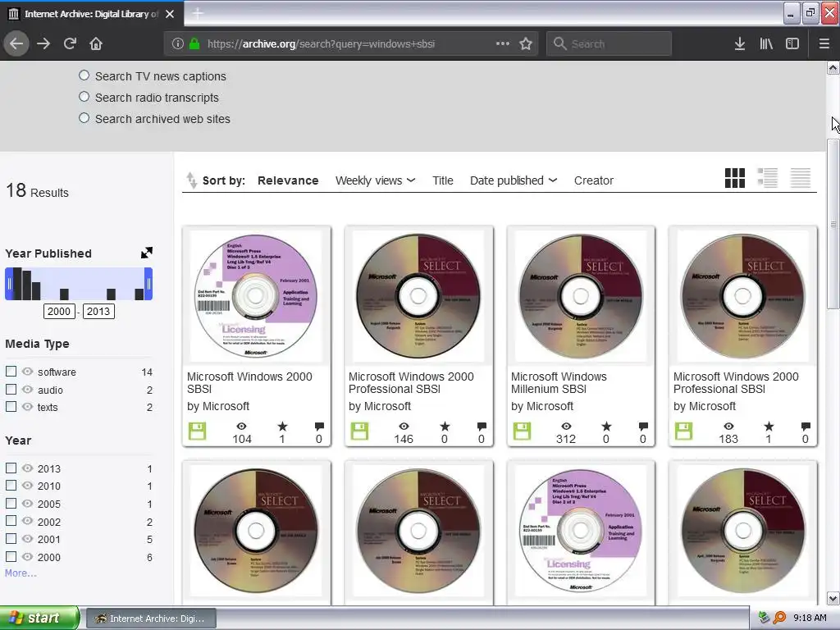Switch to compact list view
Image resolution: width=840 pixels, height=630 pixels.
click(801, 178)
